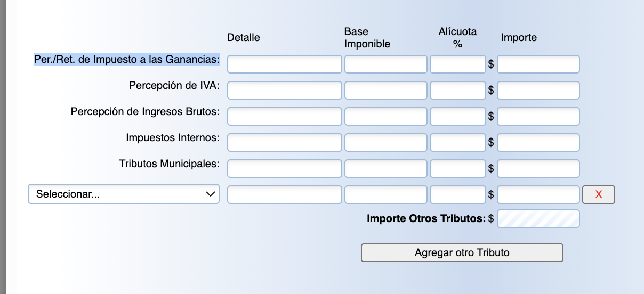Screen dimensions: 644x294
Task: Focus Importe field in the Seleccionar row
Action: (538, 194)
